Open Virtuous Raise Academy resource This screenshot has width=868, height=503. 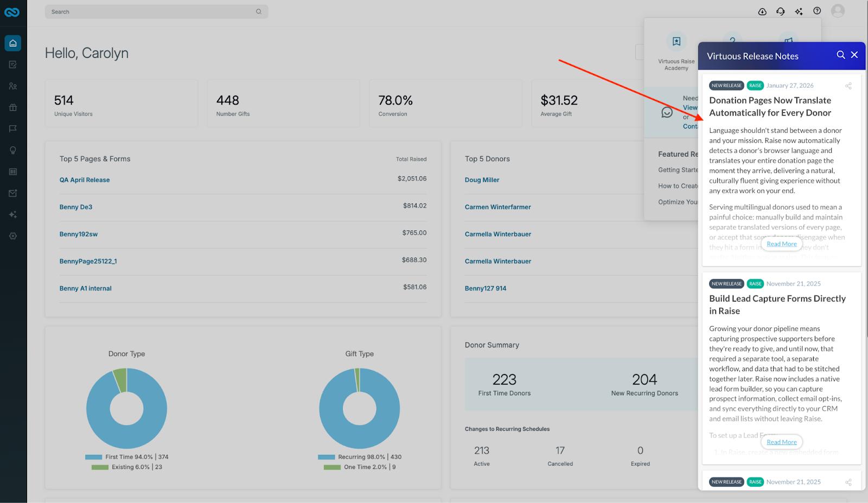pos(676,53)
